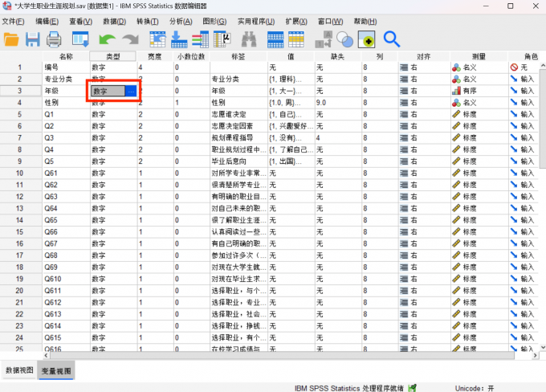Click the gray Redo arrow

131,39
